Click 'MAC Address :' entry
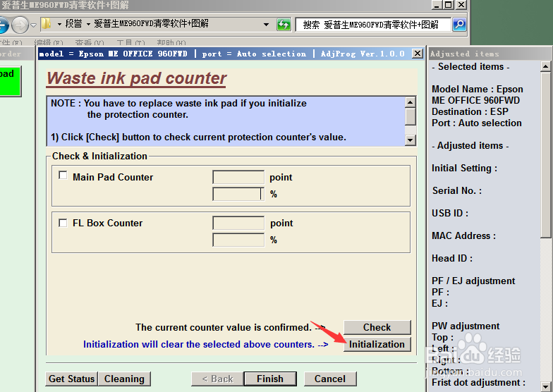553x392 pixels. (x=464, y=235)
